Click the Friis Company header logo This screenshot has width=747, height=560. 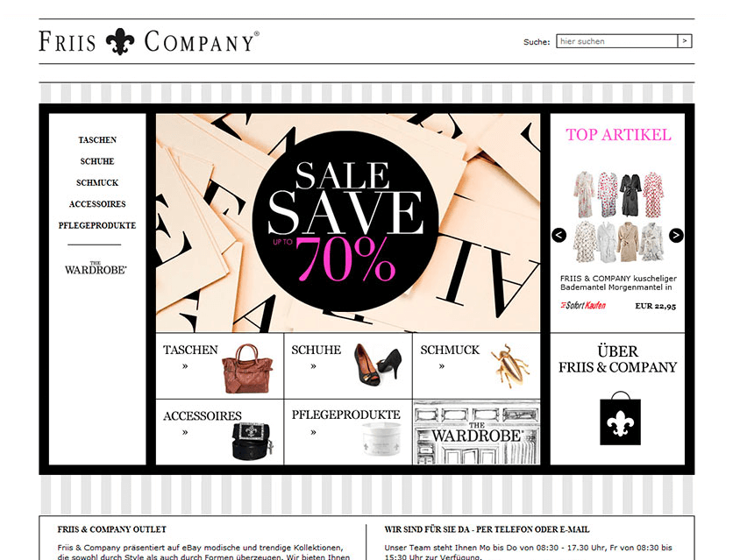click(149, 42)
